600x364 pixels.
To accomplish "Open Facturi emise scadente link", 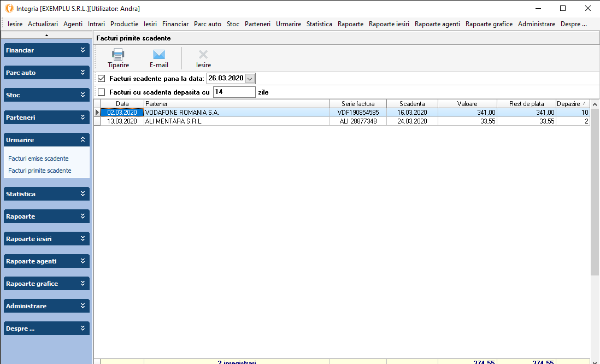I will tap(38, 158).
